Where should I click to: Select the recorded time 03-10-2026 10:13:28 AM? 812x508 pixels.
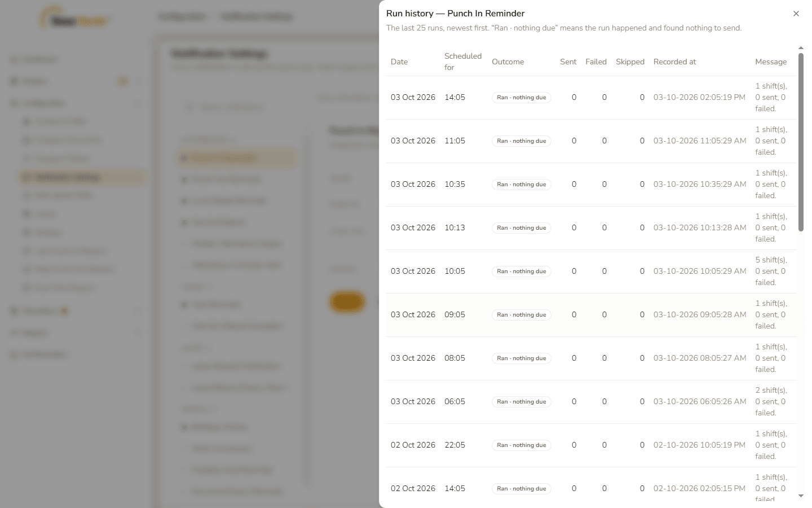tap(700, 227)
